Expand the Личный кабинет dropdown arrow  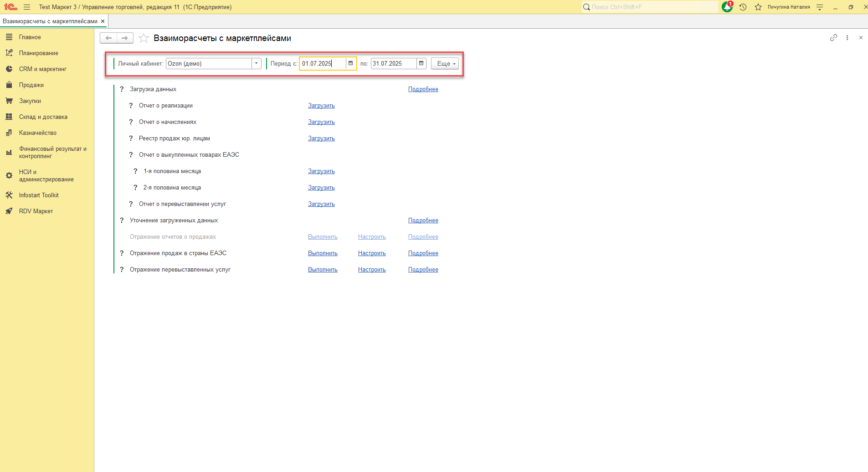point(257,63)
